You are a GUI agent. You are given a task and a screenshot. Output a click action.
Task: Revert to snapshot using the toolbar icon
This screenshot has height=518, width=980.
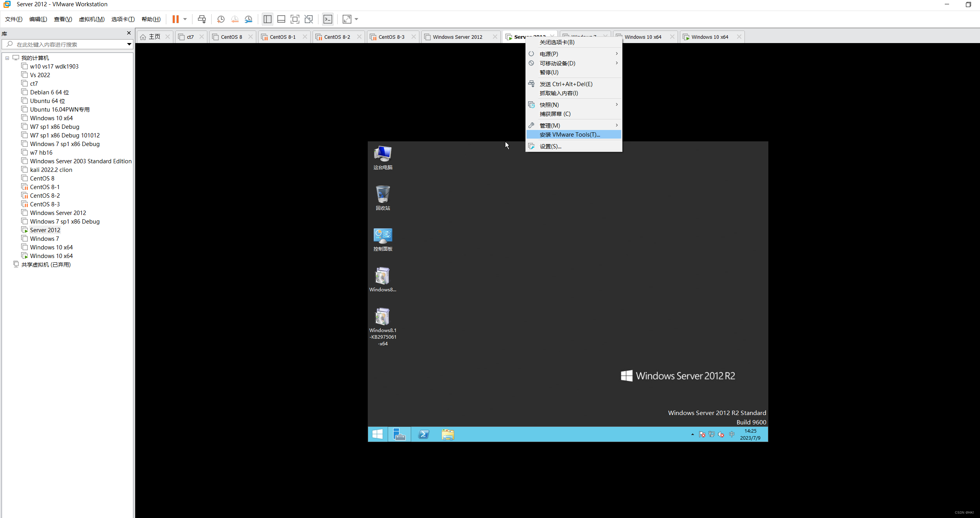coord(235,19)
